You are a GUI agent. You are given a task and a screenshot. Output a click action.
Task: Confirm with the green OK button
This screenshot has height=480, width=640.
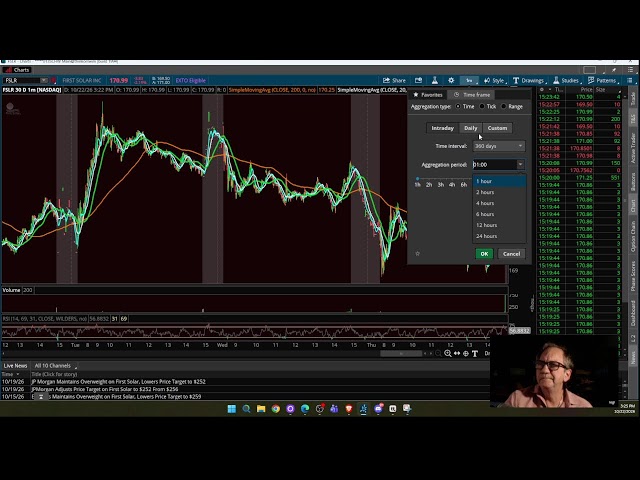coord(484,254)
